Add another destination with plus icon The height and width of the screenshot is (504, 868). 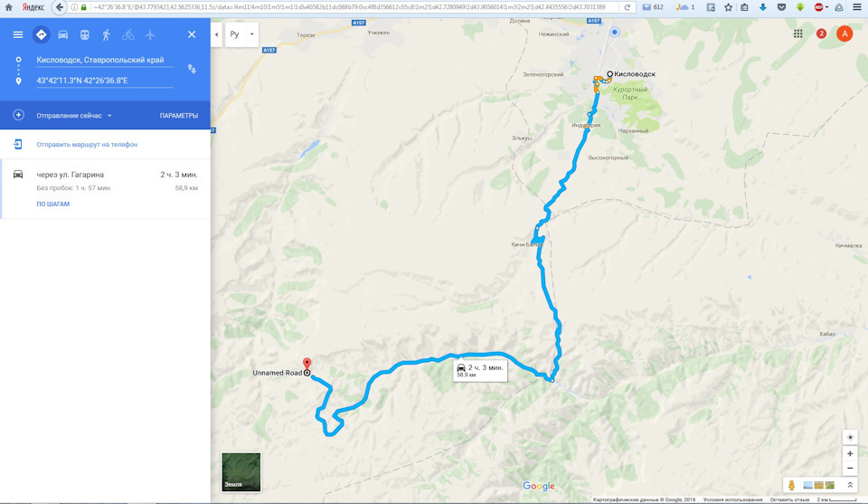coord(18,115)
